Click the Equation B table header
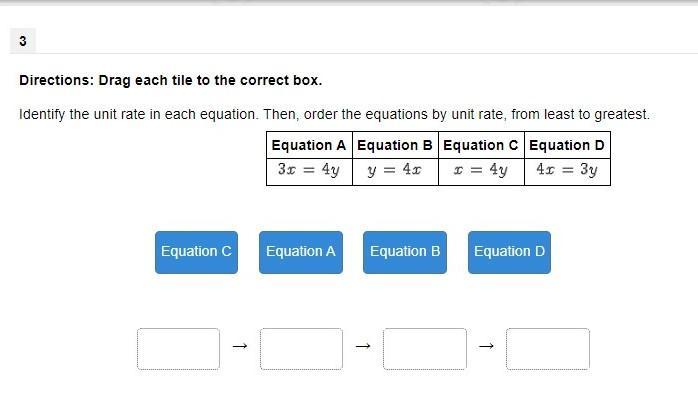 click(395, 145)
